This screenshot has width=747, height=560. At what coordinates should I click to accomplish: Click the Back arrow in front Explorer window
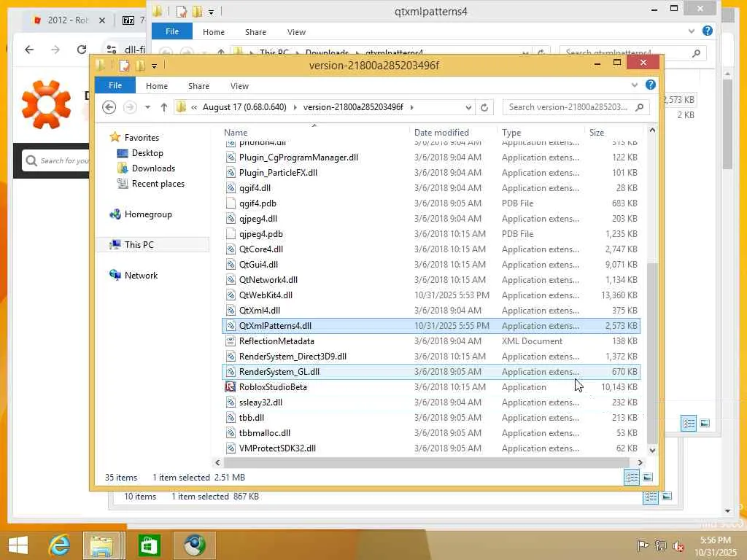(x=109, y=107)
